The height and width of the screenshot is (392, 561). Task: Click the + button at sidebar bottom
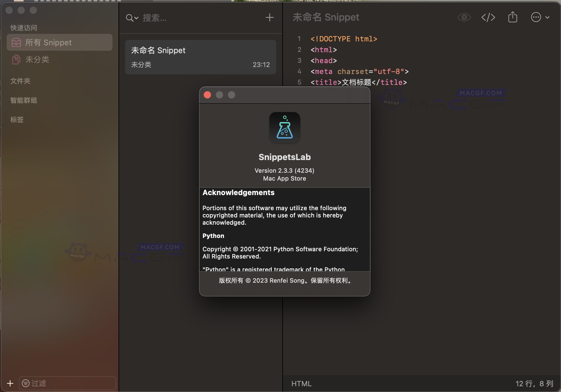(x=10, y=383)
